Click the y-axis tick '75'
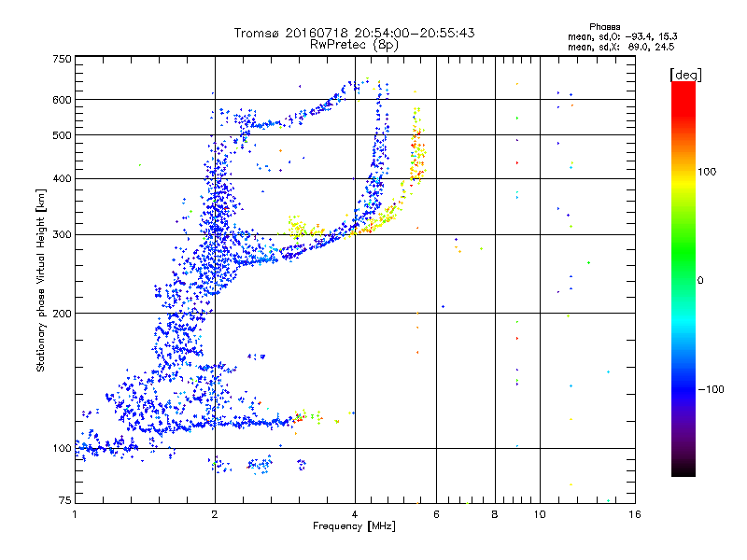The width and height of the screenshot is (747, 560). pos(65,500)
